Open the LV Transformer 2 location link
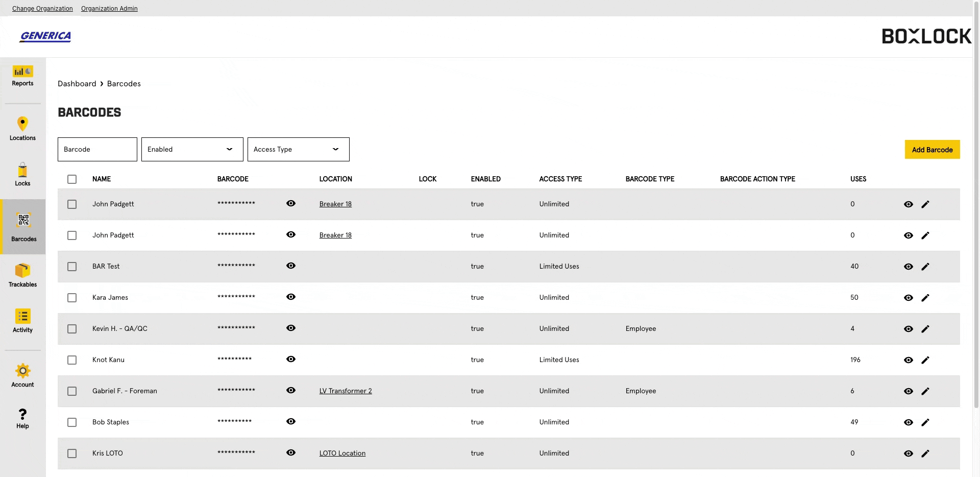Screen dimensions: 980x477 pyautogui.click(x=346, y=391)
